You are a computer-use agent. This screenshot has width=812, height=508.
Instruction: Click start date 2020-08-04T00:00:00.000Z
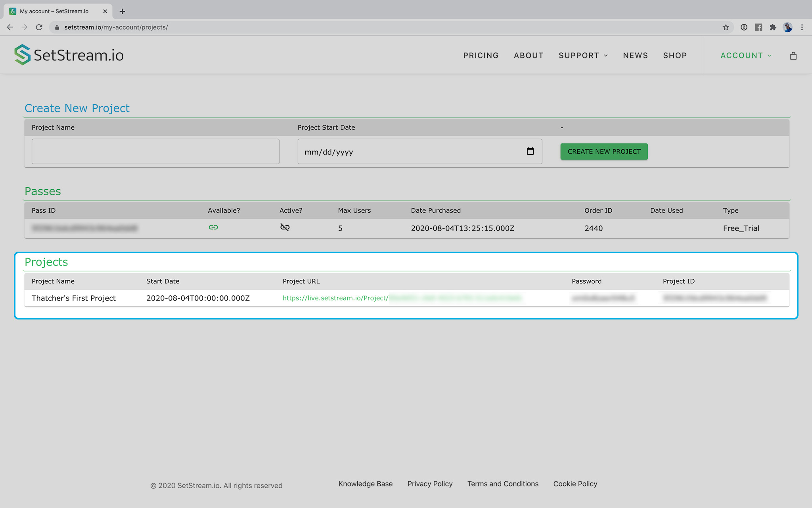[198, 298]
